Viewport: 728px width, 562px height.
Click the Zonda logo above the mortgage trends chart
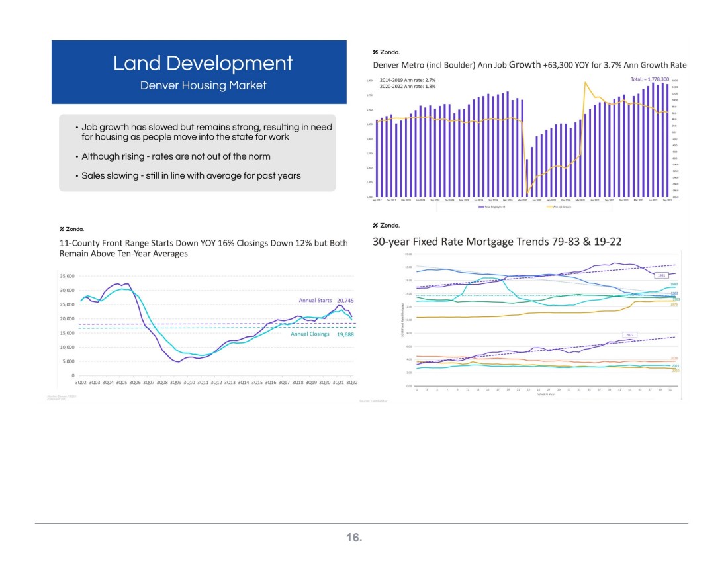[x=387, y=225]
